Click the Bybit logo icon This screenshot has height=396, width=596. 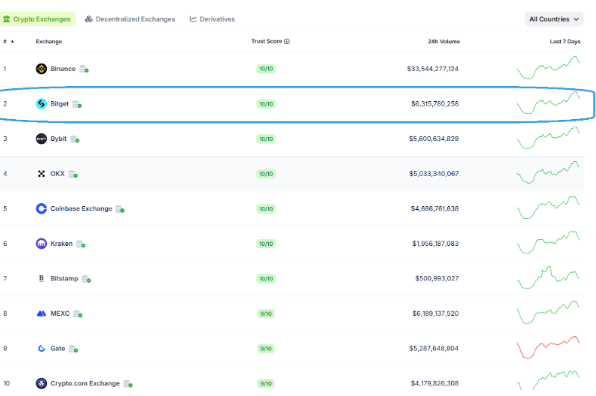pos(41,139)
